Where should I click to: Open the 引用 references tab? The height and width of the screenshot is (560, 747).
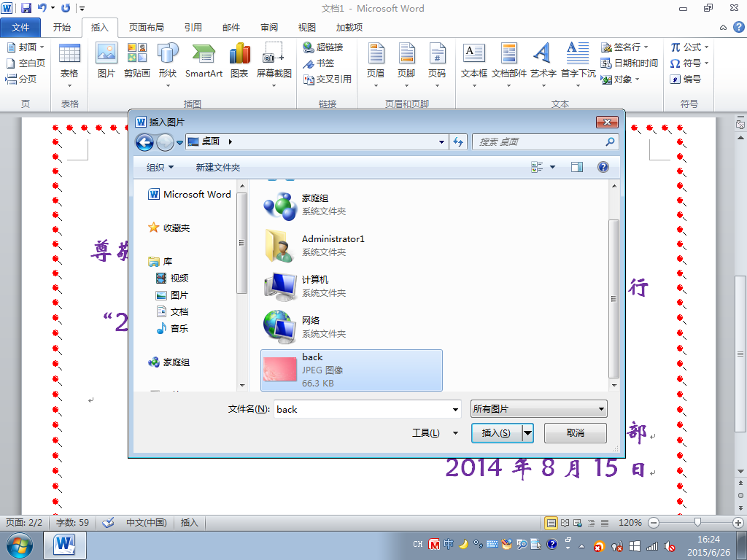pyautogui.click(x=193, y=27)
